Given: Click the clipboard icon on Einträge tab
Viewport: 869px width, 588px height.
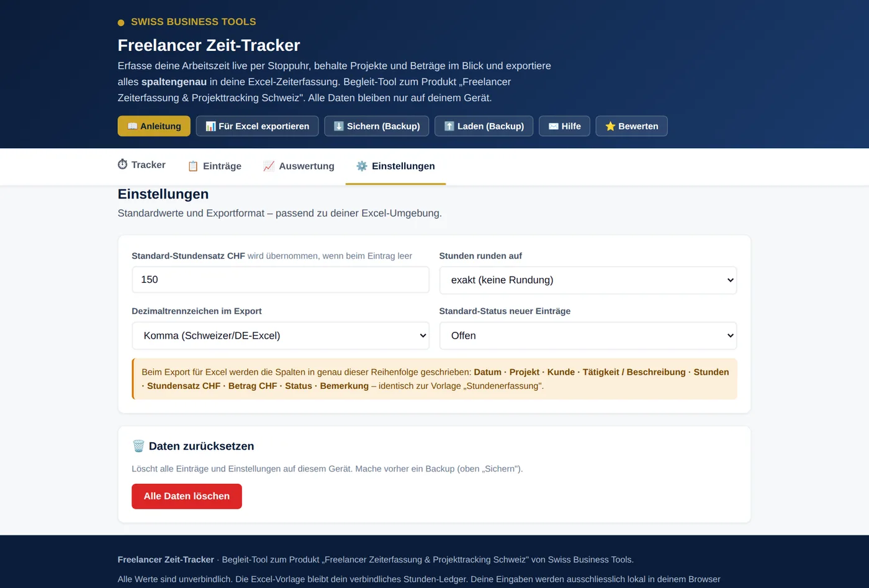Looking at the screenshot, I should (193, 166).
